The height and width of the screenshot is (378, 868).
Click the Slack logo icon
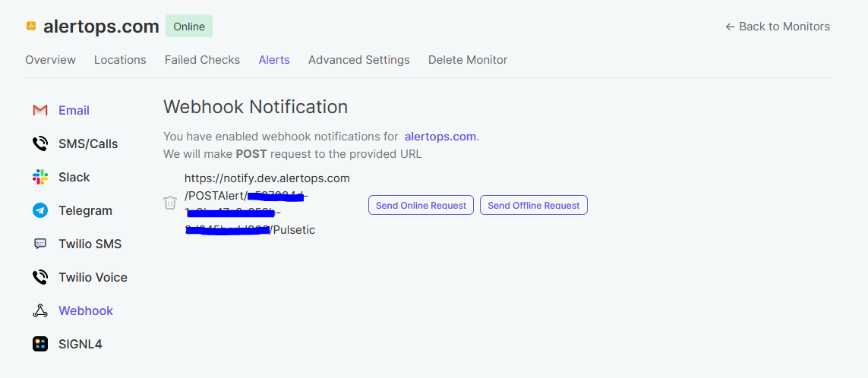tap(40, 178)
